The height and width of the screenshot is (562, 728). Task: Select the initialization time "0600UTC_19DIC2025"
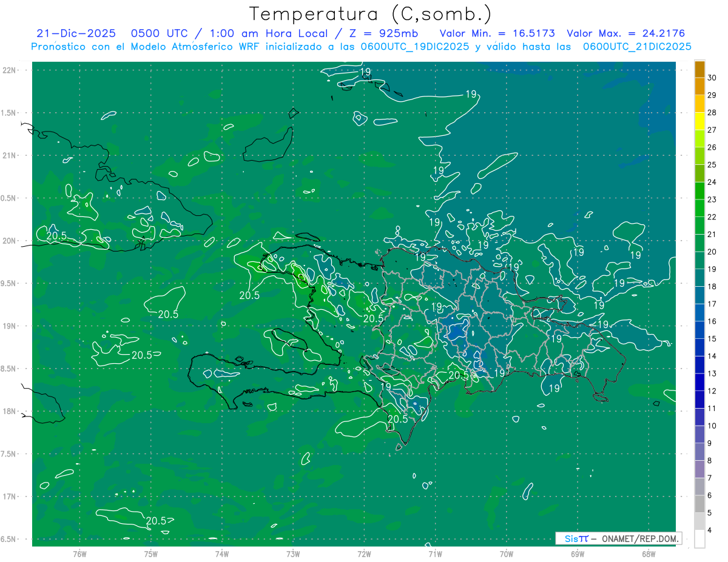[x=415, y=47]
